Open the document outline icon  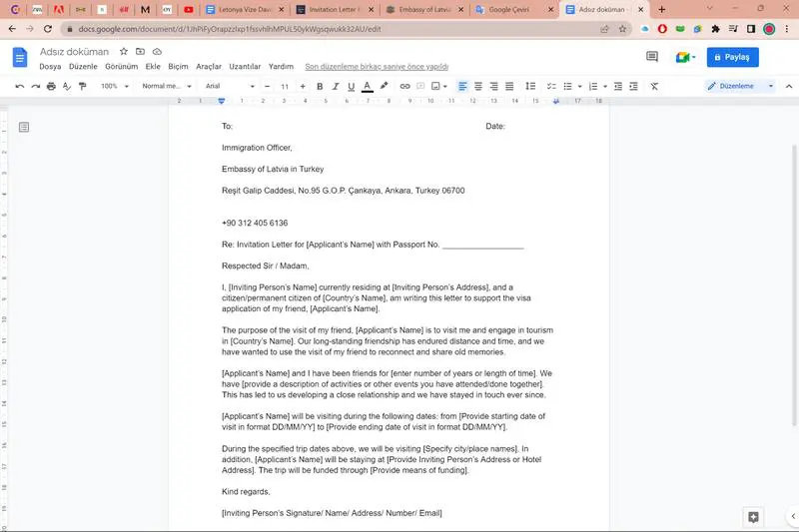pos(24,127)
